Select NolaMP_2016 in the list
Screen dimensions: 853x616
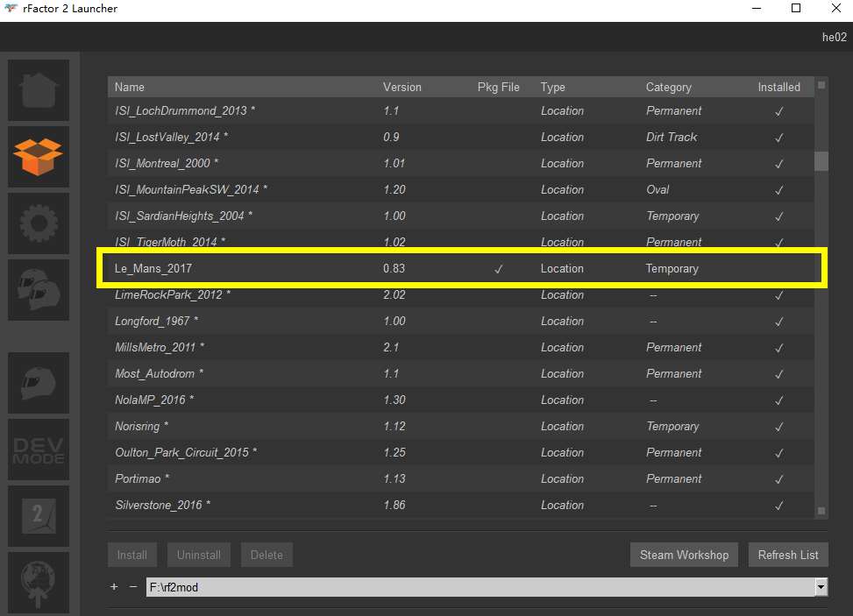[x=461, y=400]
